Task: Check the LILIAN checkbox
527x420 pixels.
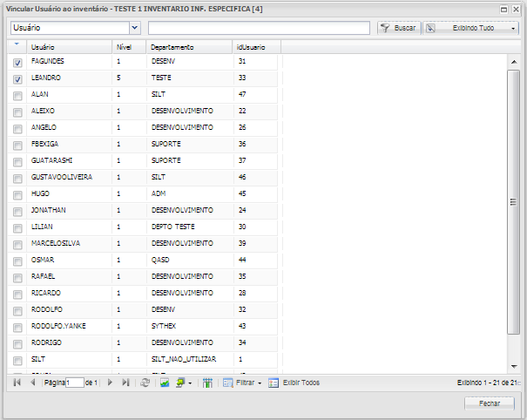Action: [x=17, y=228]
